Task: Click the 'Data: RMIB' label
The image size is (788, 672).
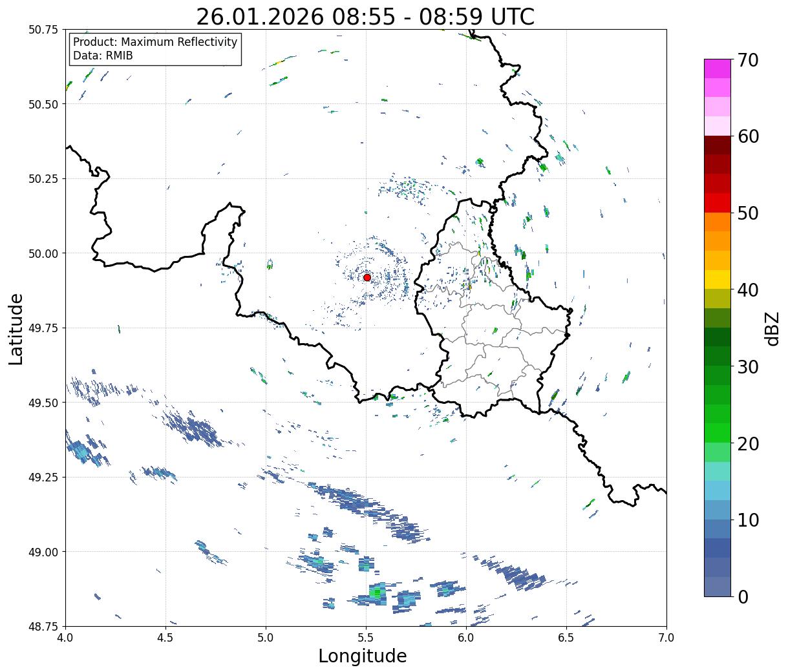Action: coord(103,56)
